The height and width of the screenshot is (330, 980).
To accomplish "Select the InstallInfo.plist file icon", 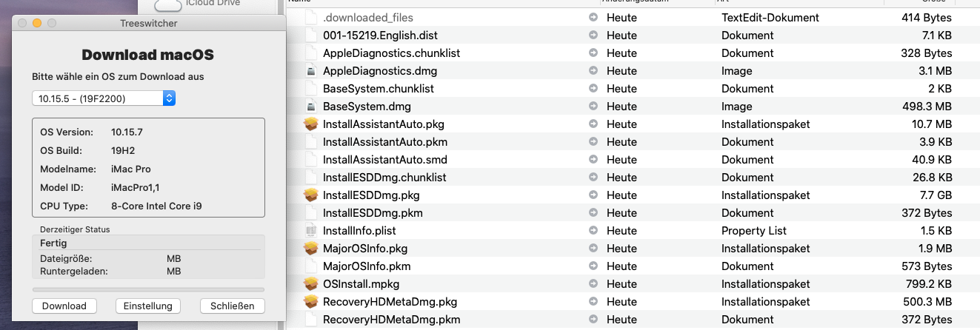I will [x=311, y=231].
